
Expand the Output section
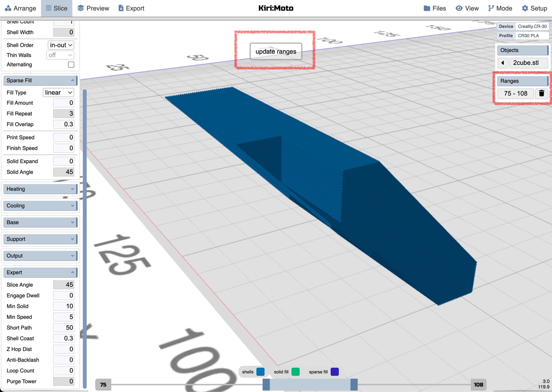pos(40,256)
